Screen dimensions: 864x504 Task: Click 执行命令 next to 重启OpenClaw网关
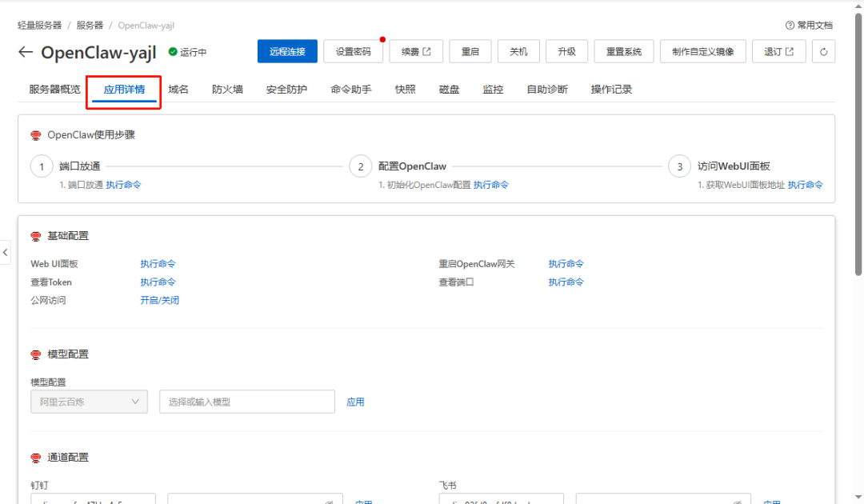(566, 264)
